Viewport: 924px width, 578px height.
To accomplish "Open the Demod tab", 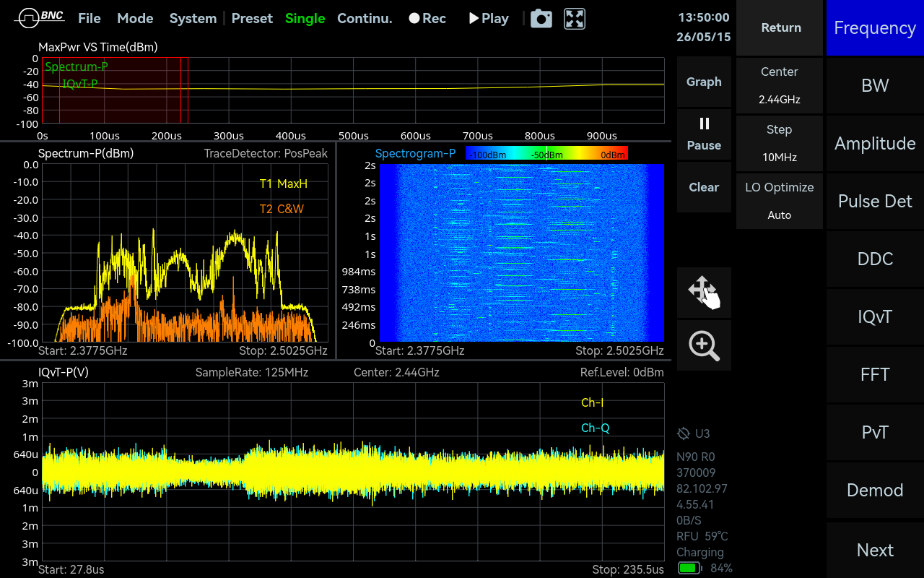I will tap(875, 490).
